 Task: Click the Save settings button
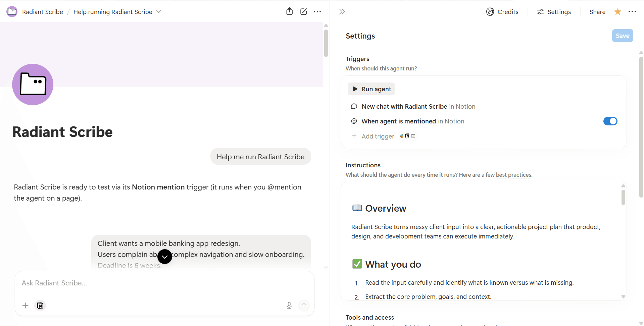(622, 36)
